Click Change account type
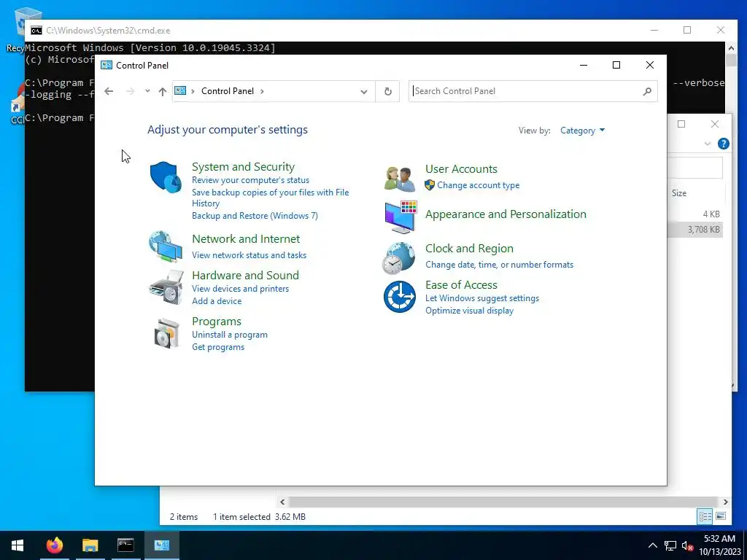The image size is (747, 560). [479, 185]
